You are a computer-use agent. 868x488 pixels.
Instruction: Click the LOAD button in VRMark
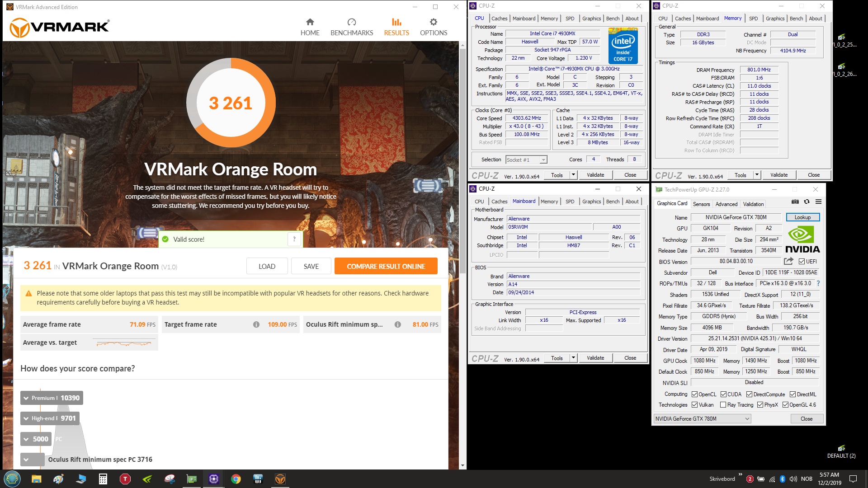point(267,266)
